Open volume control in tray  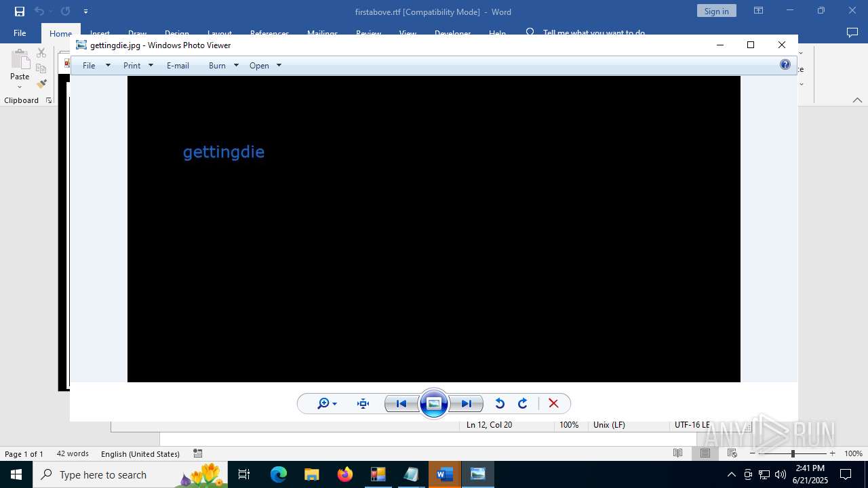(x=781, y=474)
